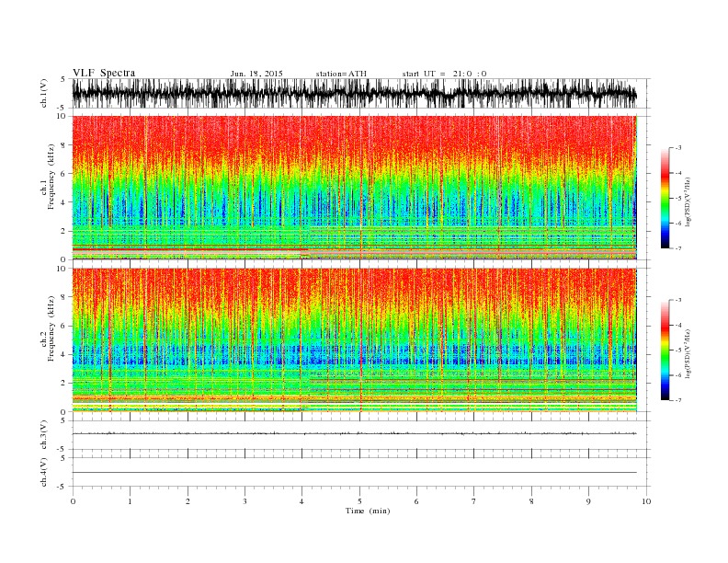Click the "8" kHz tick of ch.1 spectrogram
The image size is (728, 563).
click(64, 145)
